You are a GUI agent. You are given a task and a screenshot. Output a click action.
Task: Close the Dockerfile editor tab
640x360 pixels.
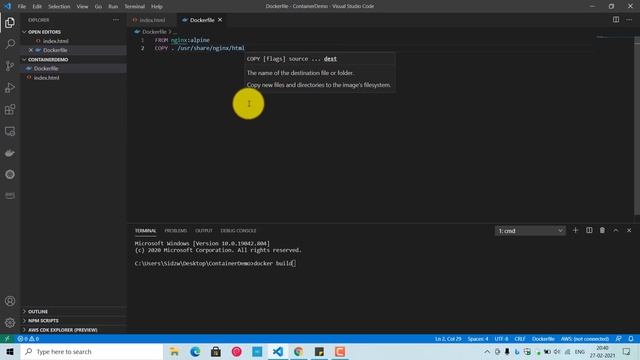point(220,20)
